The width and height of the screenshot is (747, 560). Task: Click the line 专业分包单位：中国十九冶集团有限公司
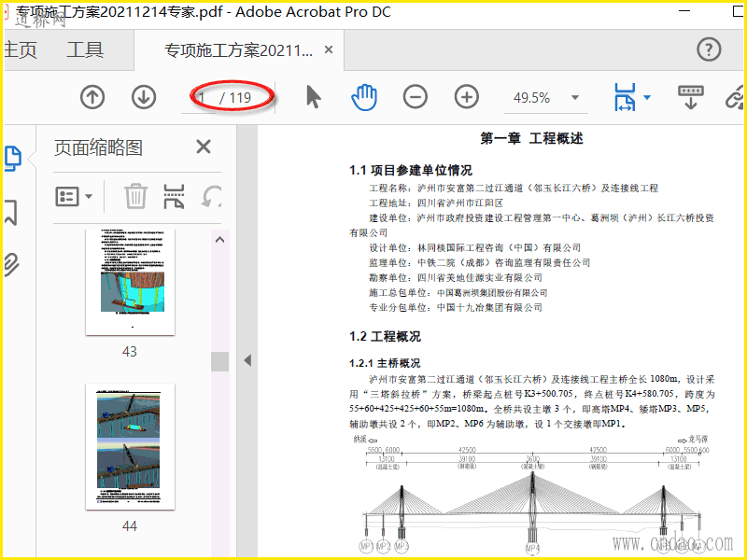pos(456,307)
